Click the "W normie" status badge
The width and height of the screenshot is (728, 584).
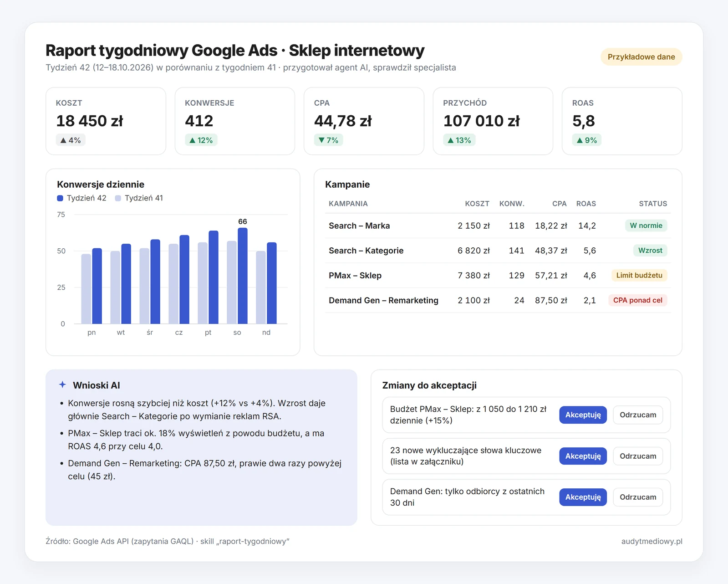click(x=646, y=225)
